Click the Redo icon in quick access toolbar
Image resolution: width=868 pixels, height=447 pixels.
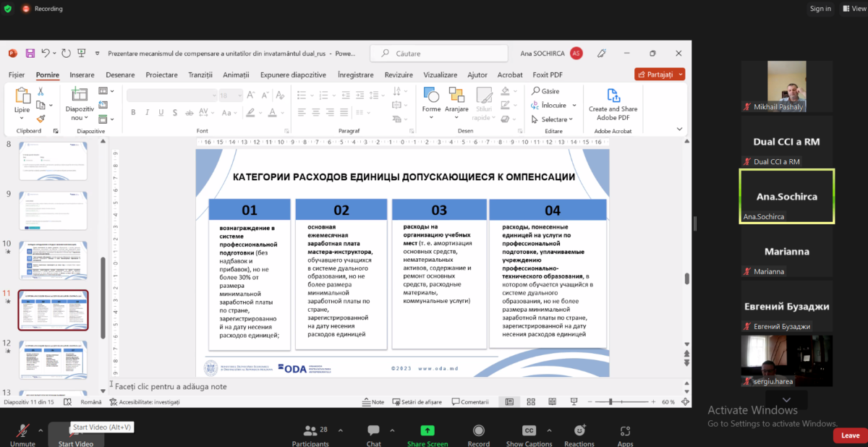point(66,53)
